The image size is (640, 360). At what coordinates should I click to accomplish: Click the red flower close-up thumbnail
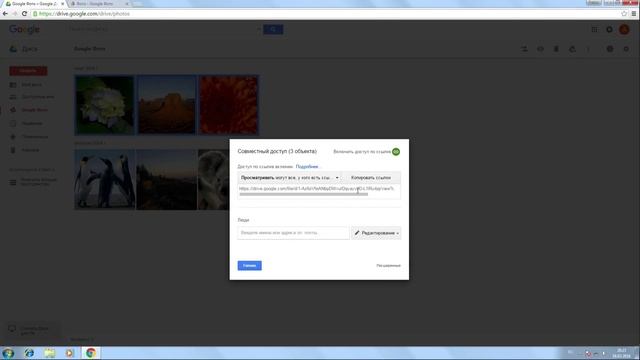click(x=229, y=105)
